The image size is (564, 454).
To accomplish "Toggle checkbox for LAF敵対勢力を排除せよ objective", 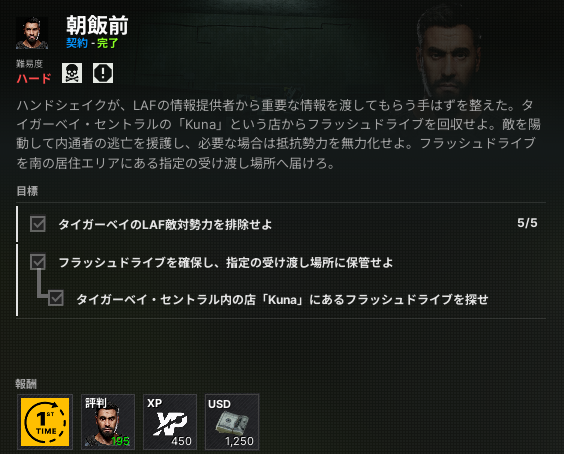I will click(38, 224).
